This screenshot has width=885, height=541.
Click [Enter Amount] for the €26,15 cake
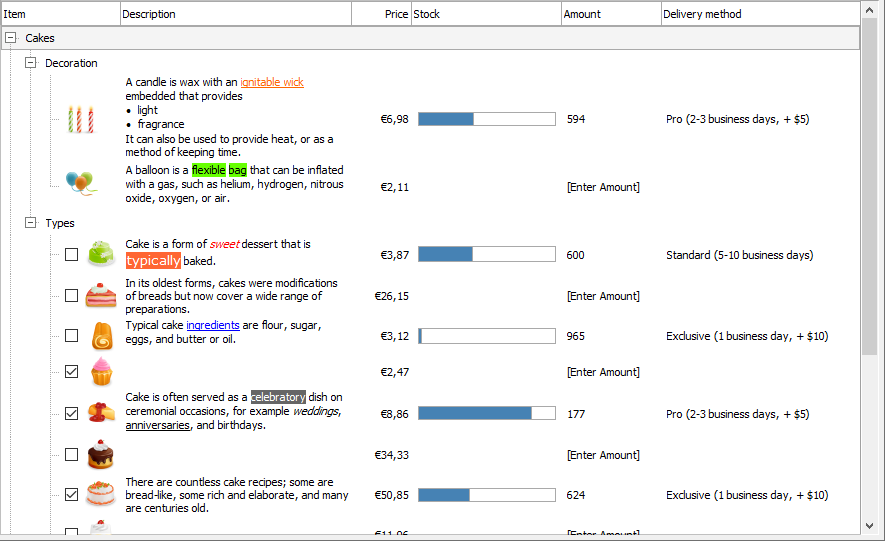(603, 296)
